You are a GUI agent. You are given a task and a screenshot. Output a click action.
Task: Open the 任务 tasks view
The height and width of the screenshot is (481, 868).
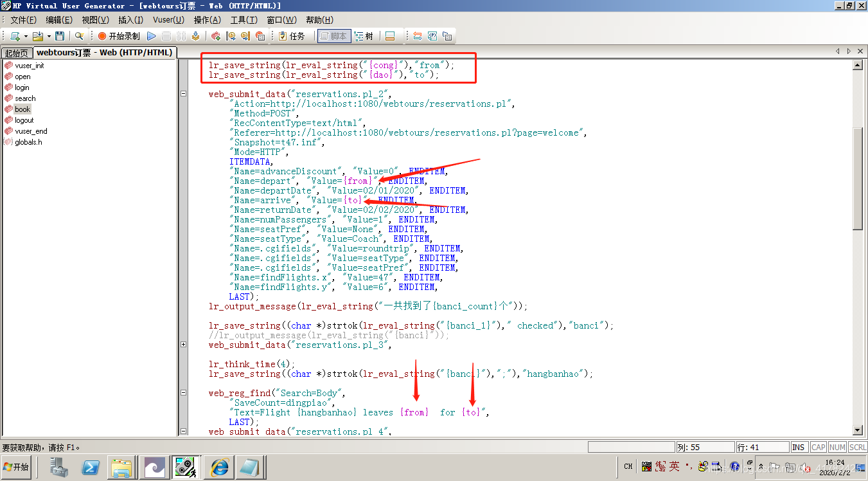click(x=292, y=36)
